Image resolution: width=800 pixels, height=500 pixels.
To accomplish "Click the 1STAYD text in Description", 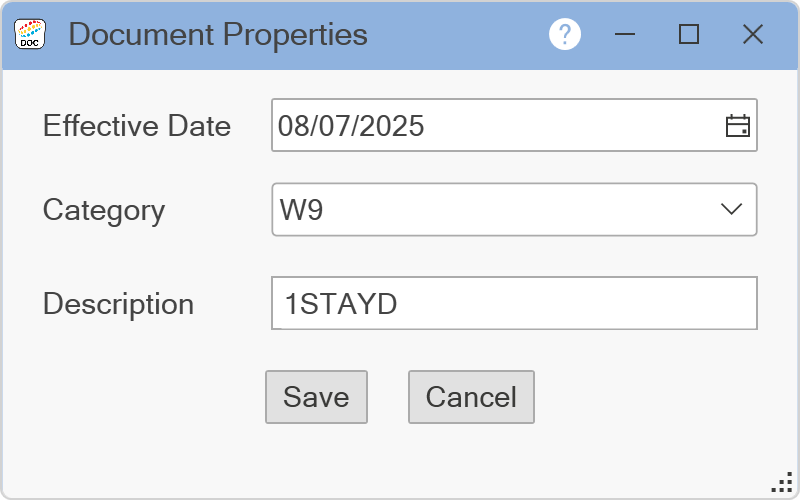I will click(x=341, y=304).
